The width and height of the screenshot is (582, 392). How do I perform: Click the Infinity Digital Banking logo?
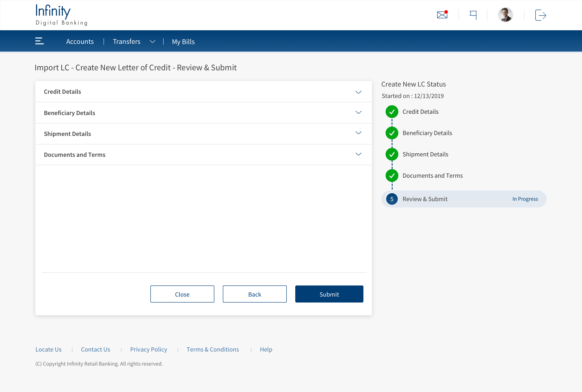point(62,15)
